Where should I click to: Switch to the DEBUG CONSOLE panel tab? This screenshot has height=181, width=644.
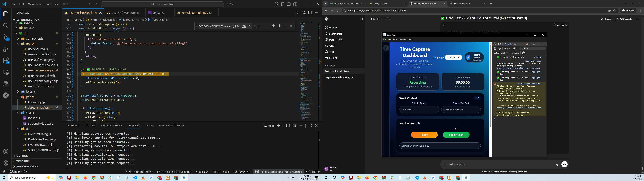(111, 126)
